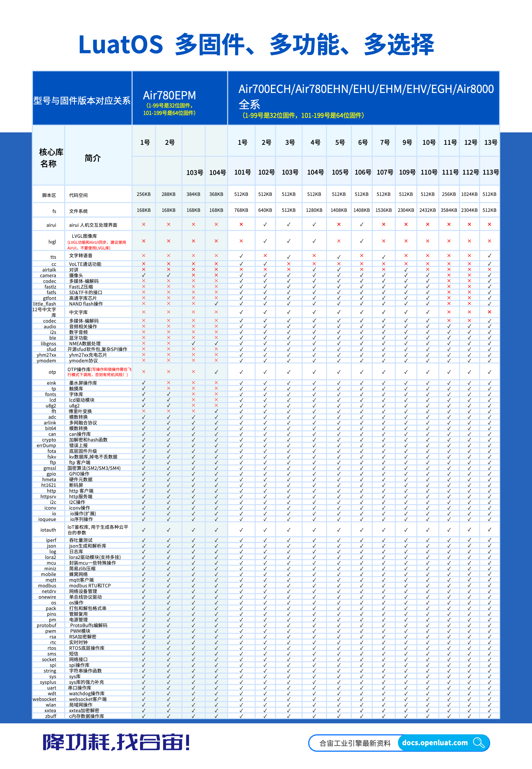This screenshot has height=769, width=532.
Task: Click the 12号 column header
Action: (x=471, y=142)
